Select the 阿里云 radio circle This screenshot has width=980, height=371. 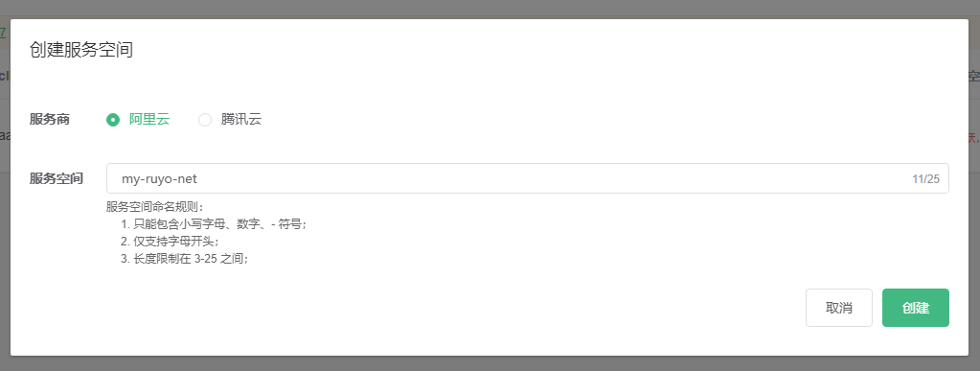pos(112,120)
